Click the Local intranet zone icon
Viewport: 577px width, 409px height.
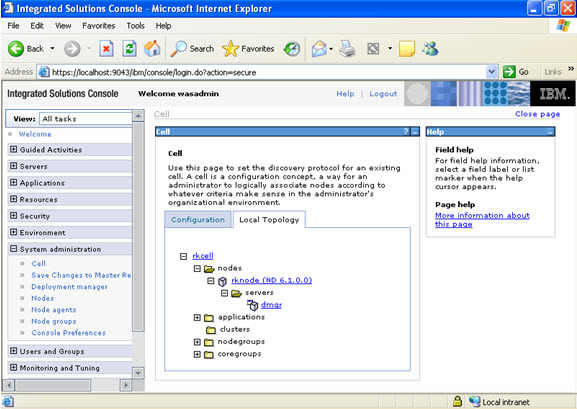click(x=475, y=401)
